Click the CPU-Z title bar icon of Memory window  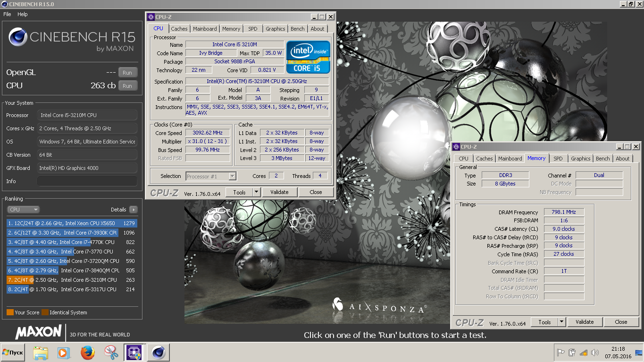click(456, 147)
